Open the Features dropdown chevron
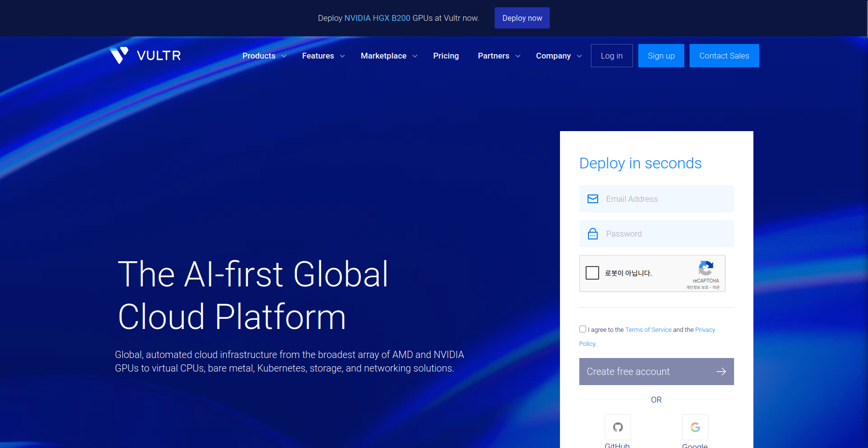 click(342, 56)
